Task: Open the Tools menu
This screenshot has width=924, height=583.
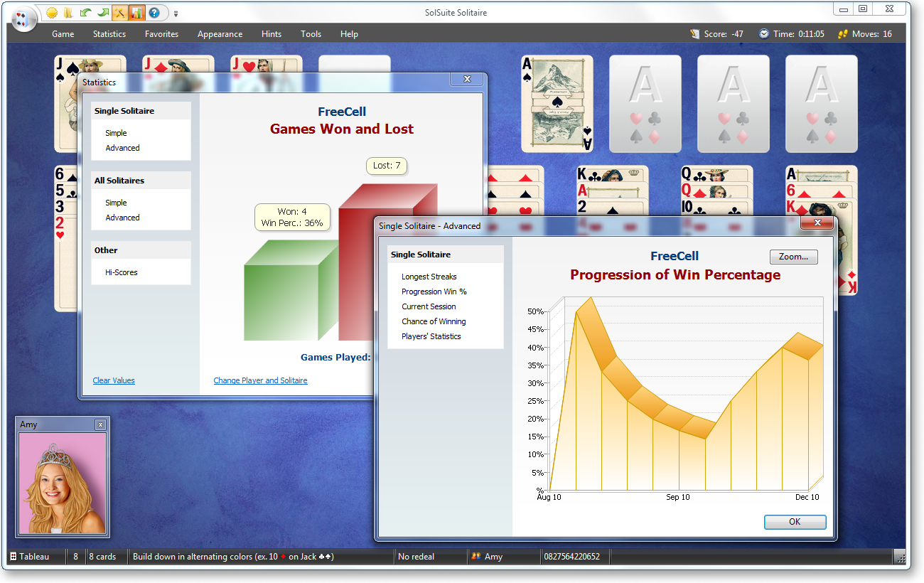Action: coord(311,34)
